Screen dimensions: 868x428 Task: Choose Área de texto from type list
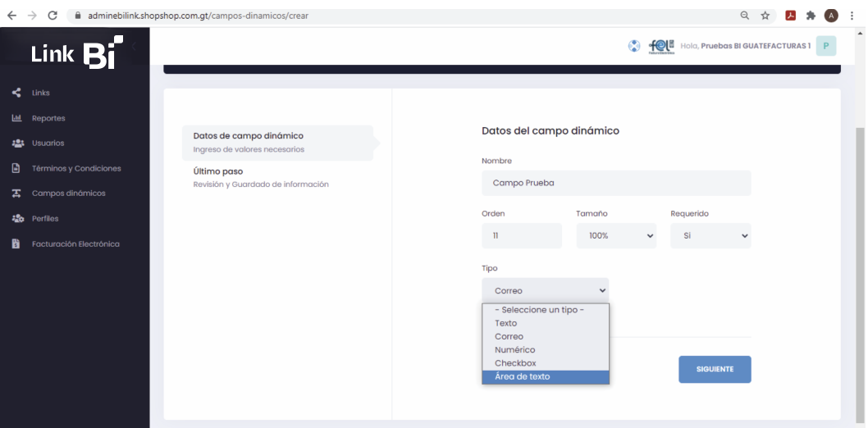coord(523,376)
